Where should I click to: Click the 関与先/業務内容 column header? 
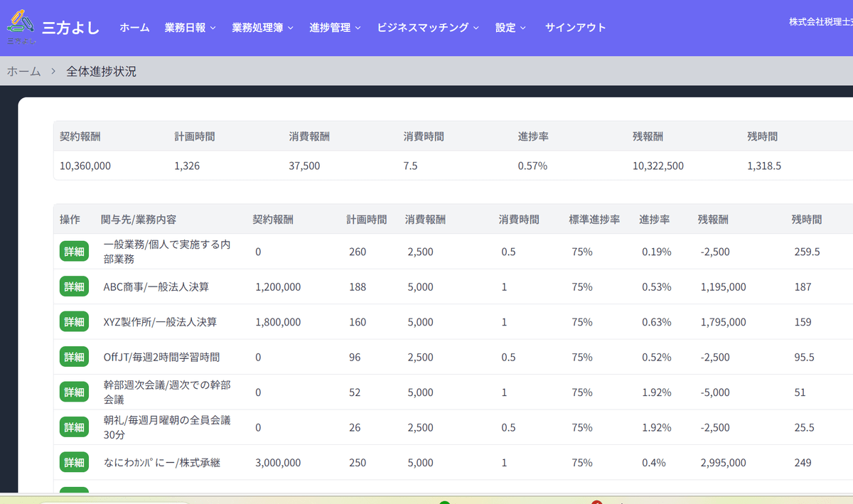tap(139, 220)
